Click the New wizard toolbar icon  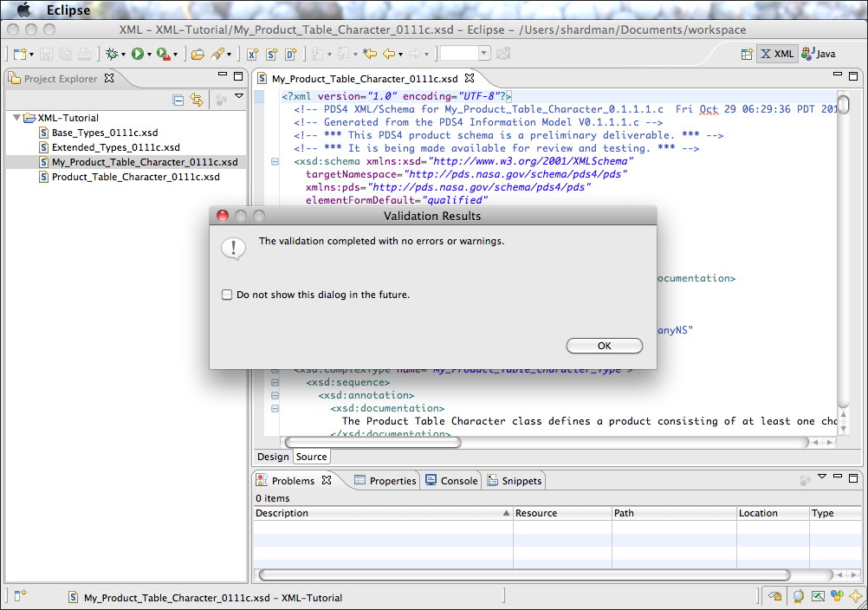20,54
